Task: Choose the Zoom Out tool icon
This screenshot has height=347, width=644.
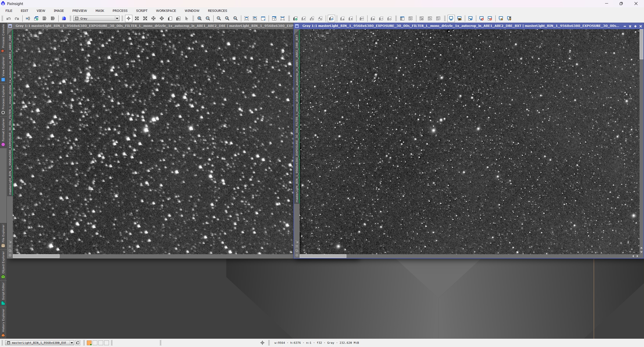Action: pos(145,18)
